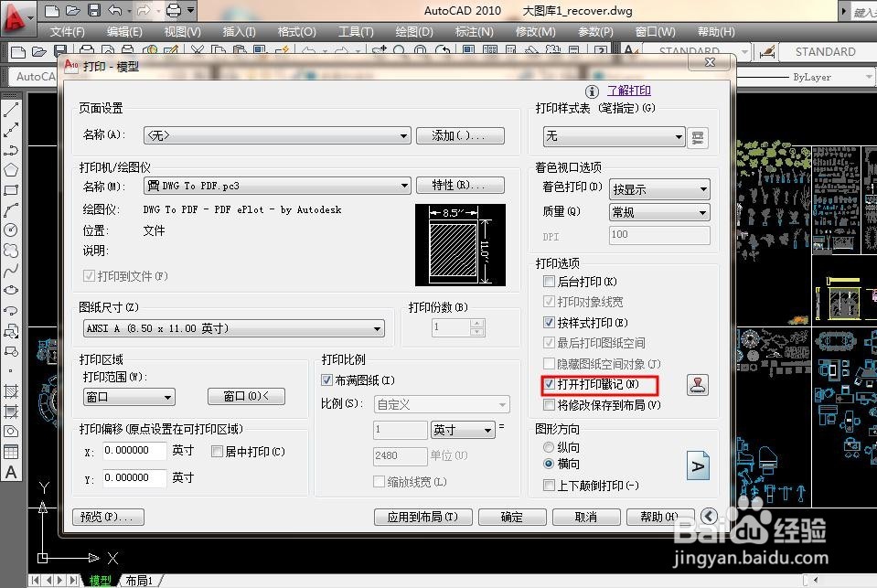Select 纵向 orientation radio button

coord(549,447)
